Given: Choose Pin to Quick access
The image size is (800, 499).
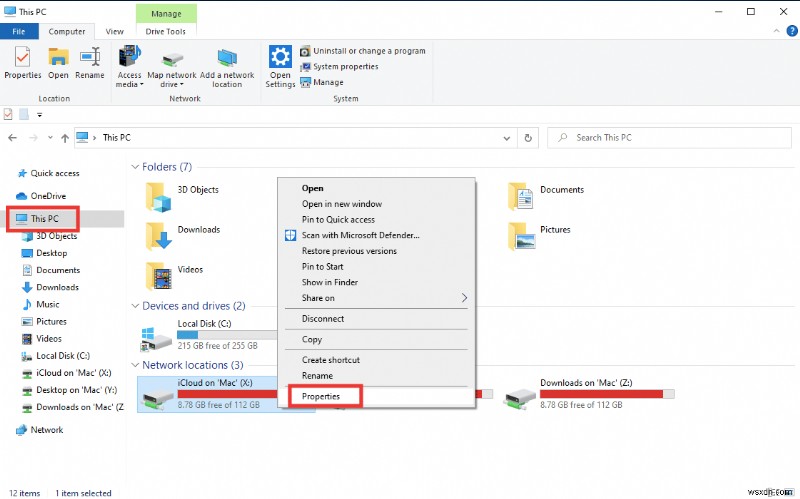Looking at the screenshot, I should [x=338, y=220].
